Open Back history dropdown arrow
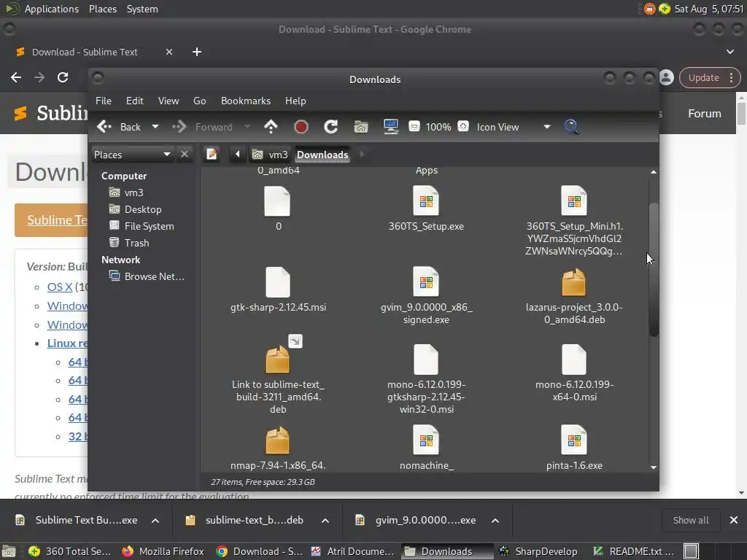Viewport: 747px width, 560px height. point(155,127)
